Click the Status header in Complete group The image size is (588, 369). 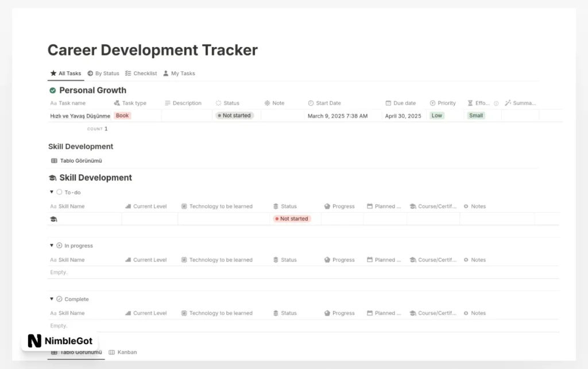[285, 313]
